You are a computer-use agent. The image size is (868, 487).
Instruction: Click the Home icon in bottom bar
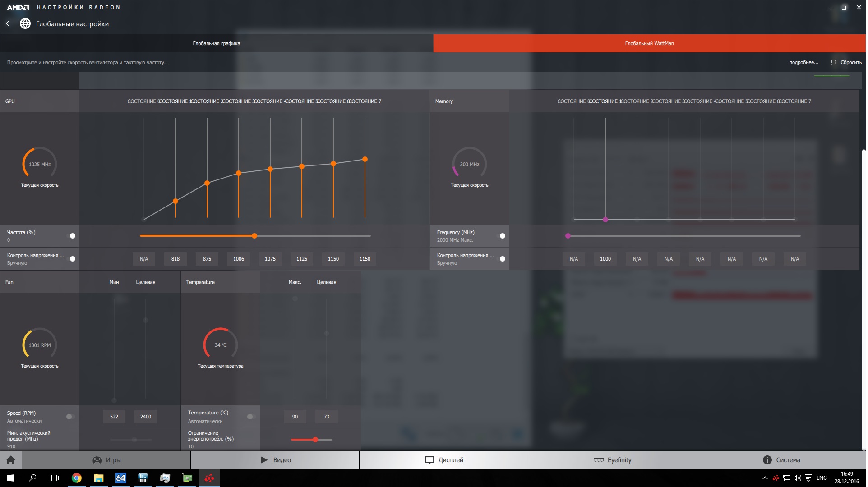pyautogui.click(x=11, y=460)
